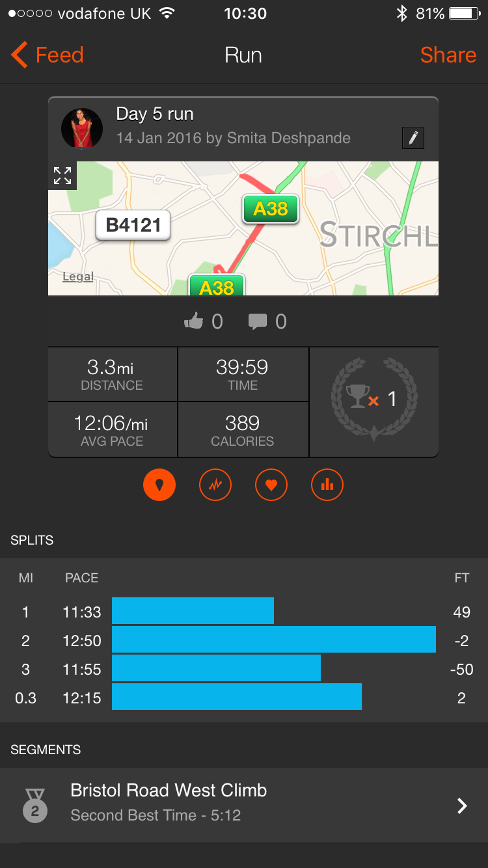Switch to the bar chart tab
Viewport: 488px width, 868px height.
pyautogui.click(x=327, y=485)
